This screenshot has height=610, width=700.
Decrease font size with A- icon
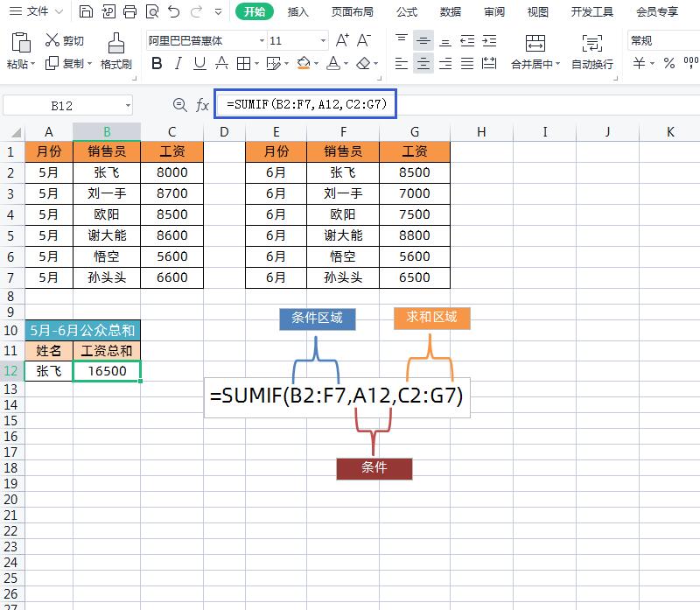pos(364,40)
